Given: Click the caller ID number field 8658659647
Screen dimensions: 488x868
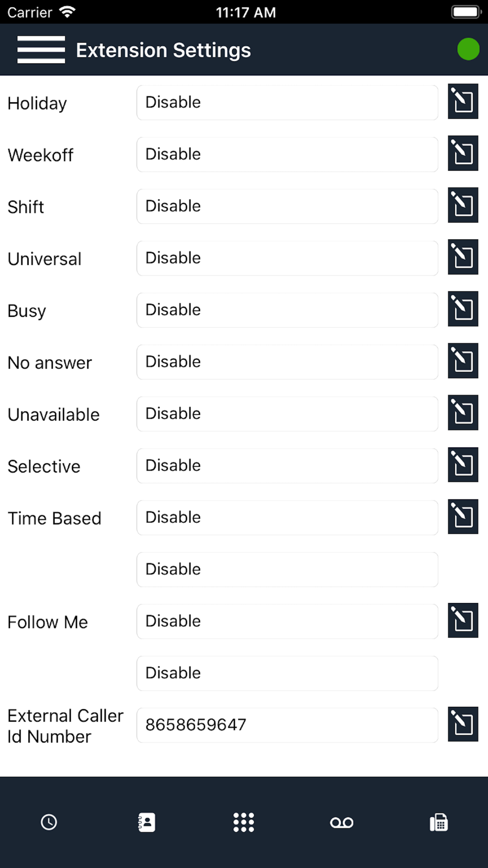Looking at the screenshot, I should coord(287,725).
